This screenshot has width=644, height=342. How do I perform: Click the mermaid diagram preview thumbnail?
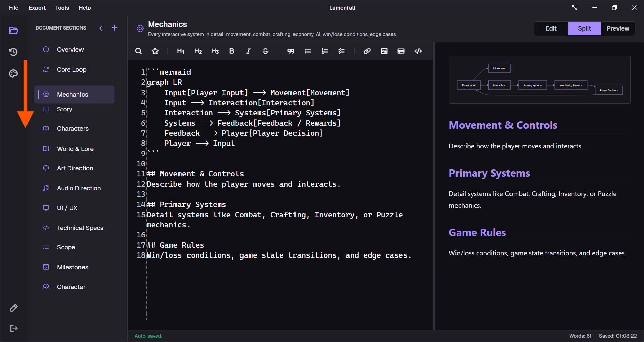pos(539,79)
